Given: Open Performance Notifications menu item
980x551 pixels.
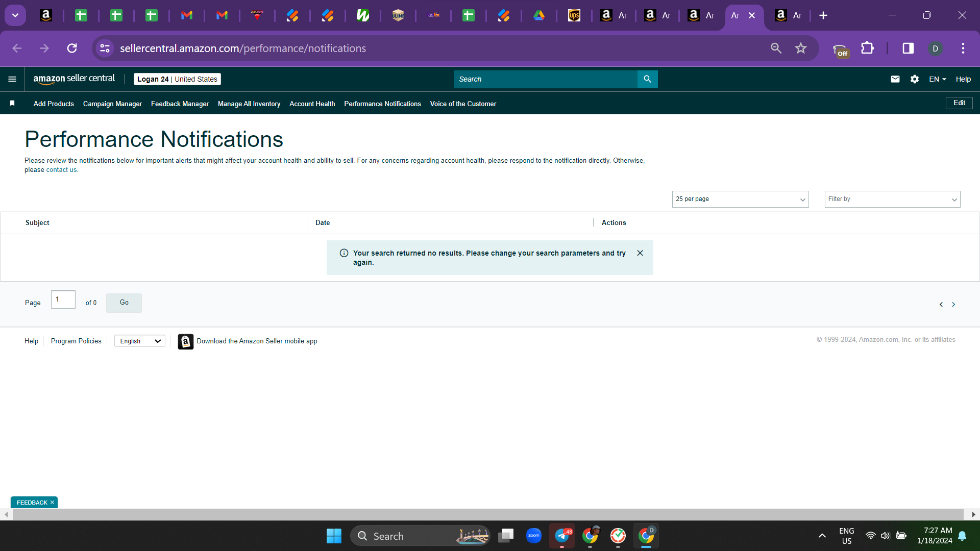Looking at the screenshot, I should pos(382,104).
